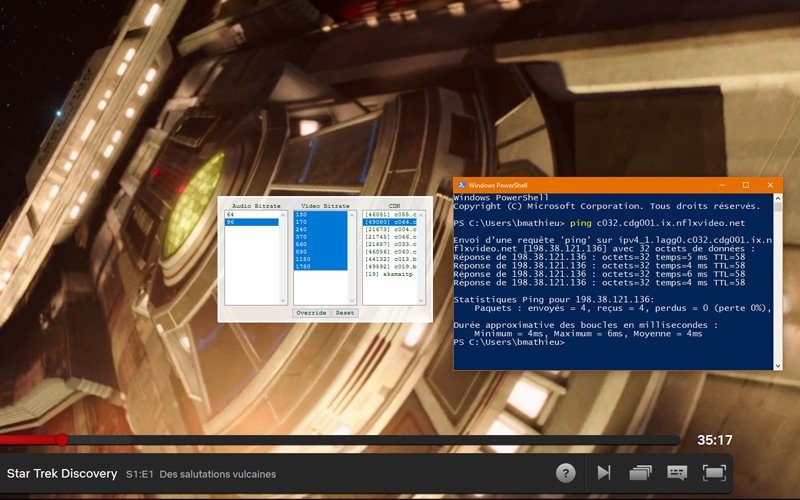This screenshot has width=800, height=500.
Task: Toggle fullscreen in the Netflix player
Action: (714, 473)
